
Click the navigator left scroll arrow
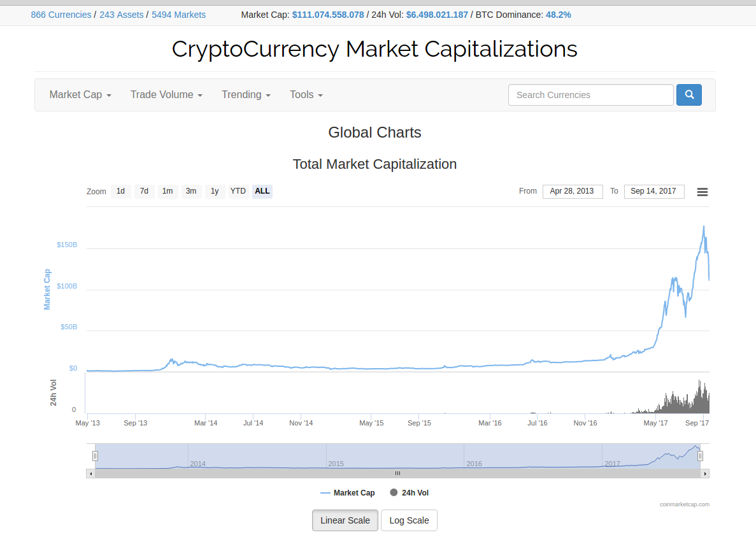[90, 473]
